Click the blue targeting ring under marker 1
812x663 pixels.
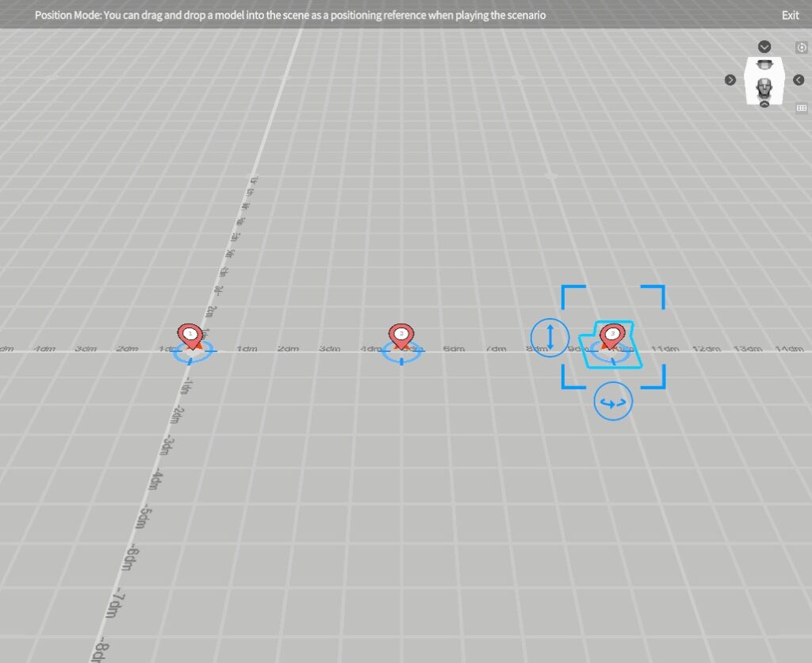pos(190,354)
